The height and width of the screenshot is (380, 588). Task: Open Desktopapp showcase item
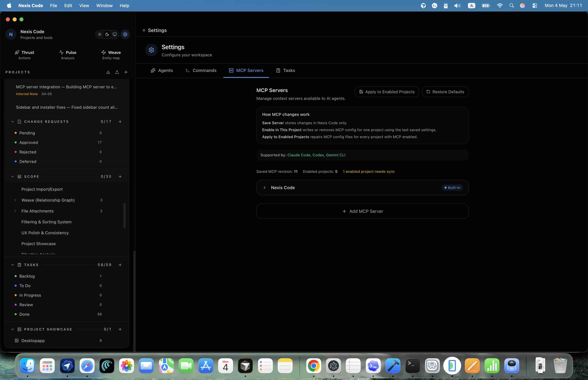coord(58,341)
